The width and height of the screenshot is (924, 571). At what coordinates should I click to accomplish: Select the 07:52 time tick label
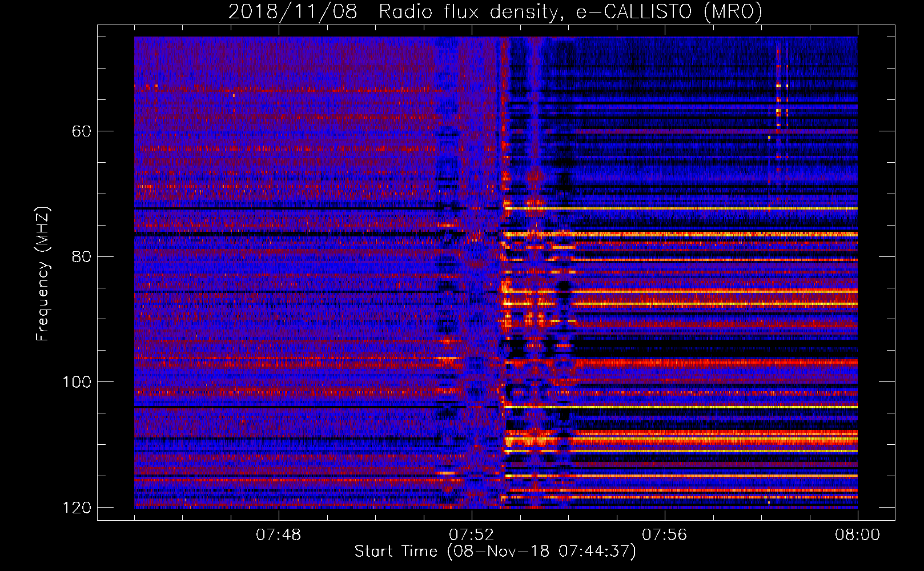tap(472, 535)
